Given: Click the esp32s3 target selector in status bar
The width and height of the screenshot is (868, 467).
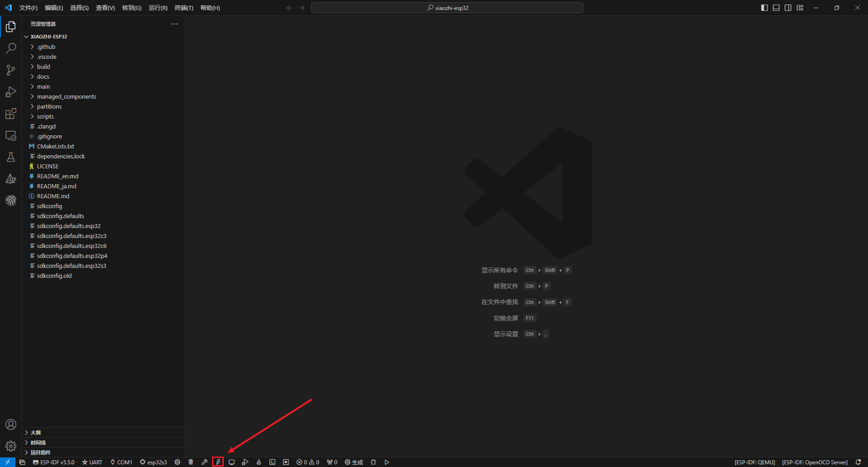Looking at the screenshot, I should (x=154, y=462).
